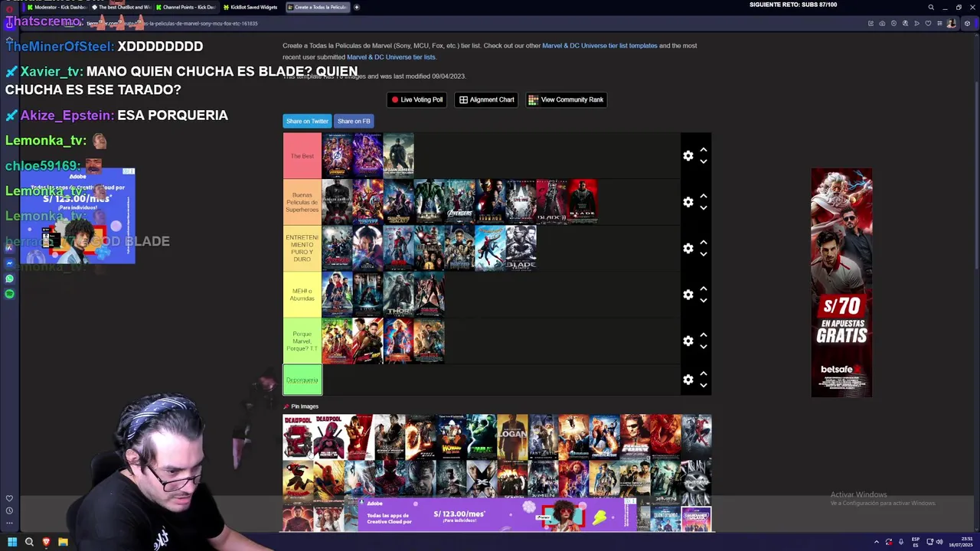Screen dimensions: 980x551
Task: Open the Windows Start menu
Action: pyautogui.click(x=11, y=542)
